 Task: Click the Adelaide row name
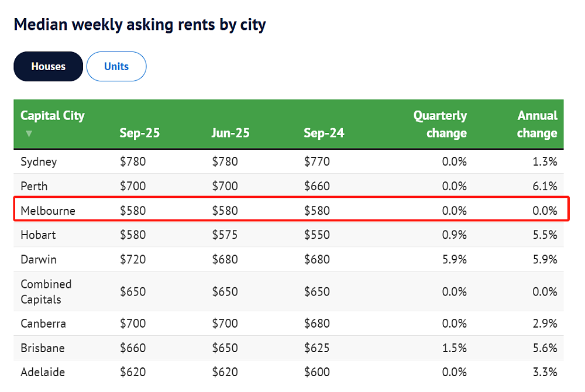[43, 372]
